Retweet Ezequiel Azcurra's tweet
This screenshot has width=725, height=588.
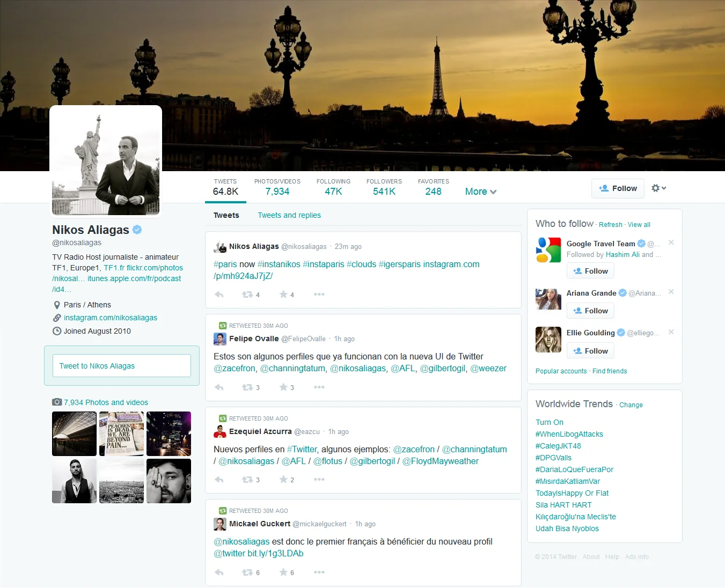pos(247,480)
